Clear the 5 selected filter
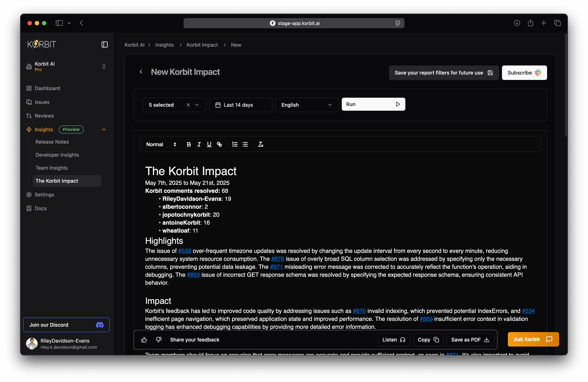 pyautogui.click(x=188, y=105)
